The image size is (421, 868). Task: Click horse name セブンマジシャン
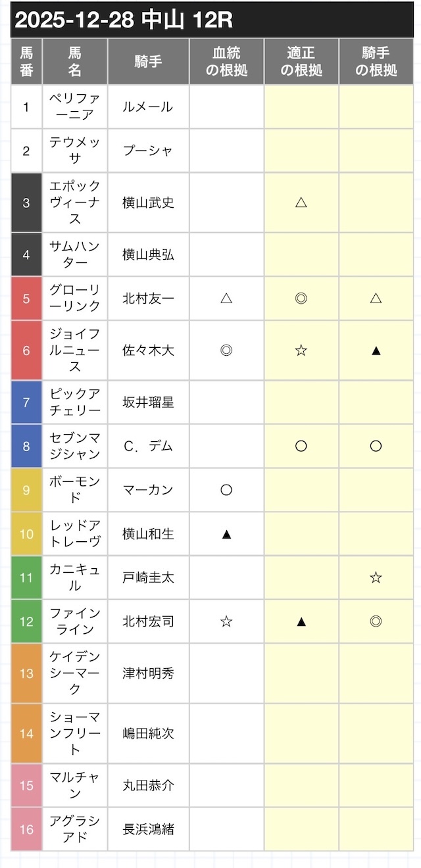(75, 446)
